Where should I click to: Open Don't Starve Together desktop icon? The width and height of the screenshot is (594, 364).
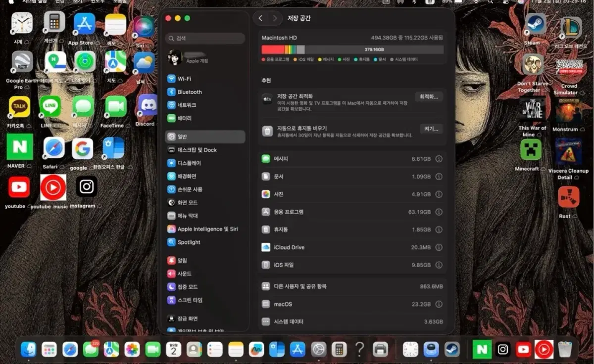click(533, 64)
